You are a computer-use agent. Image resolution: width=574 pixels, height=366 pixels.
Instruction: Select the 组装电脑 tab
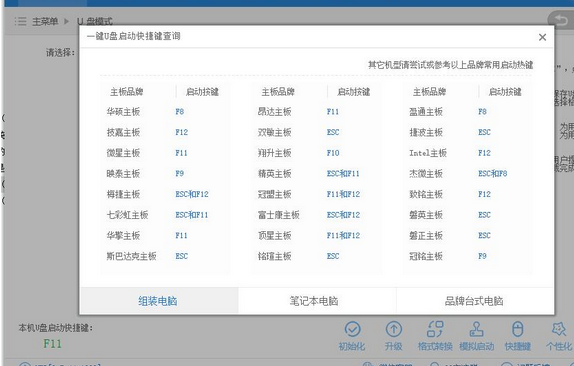[159, 301]
